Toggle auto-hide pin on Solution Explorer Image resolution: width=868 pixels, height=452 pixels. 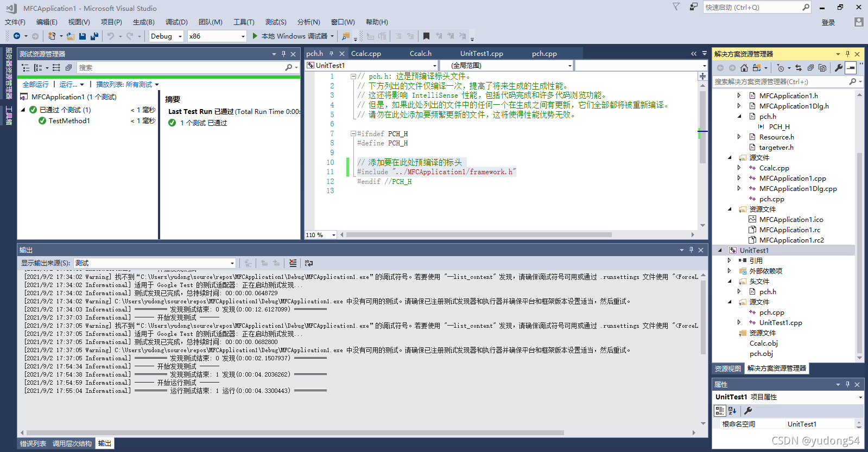pos(847,54)
